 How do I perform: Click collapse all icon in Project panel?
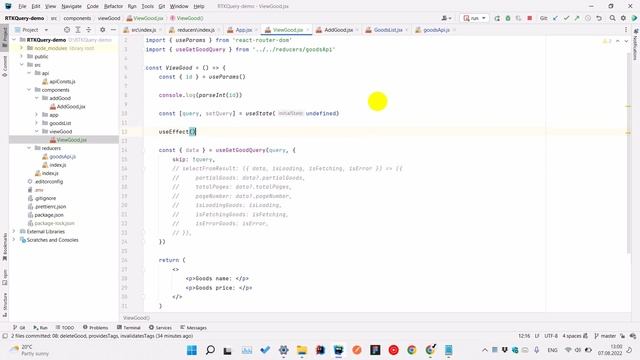click(89, 30)
